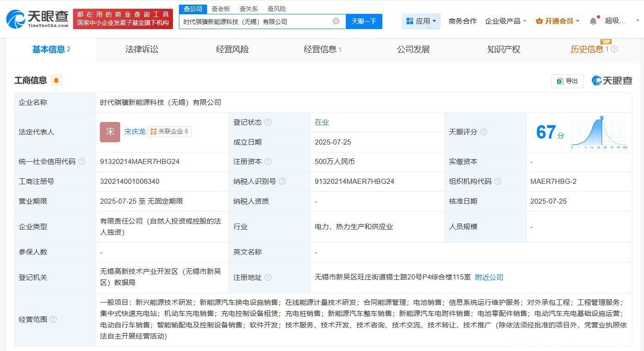Screen dimensions: 644x351
Task: Open the 开通会员 dropdown
Action: coord(558,21)
